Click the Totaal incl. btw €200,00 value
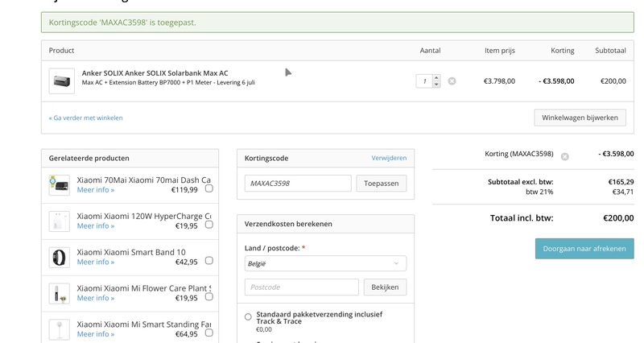This screenshot has height=343, width=644. 618,218
